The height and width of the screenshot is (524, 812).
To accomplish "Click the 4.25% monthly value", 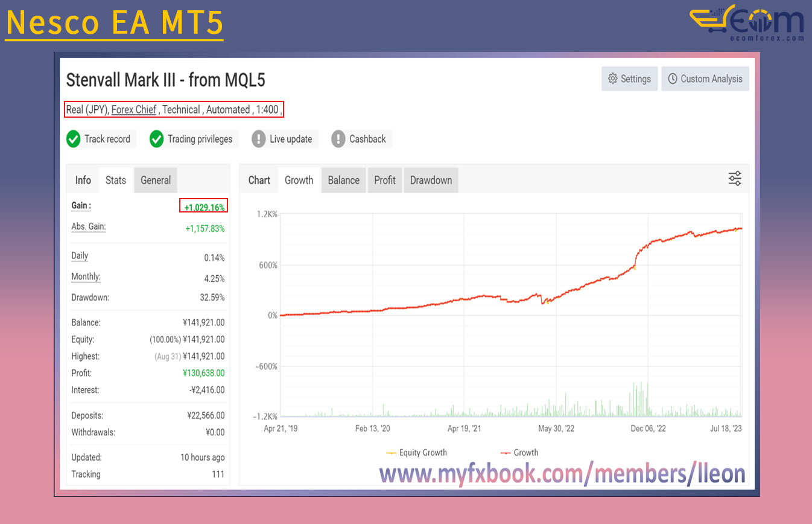I will click(x=214, y=279).
